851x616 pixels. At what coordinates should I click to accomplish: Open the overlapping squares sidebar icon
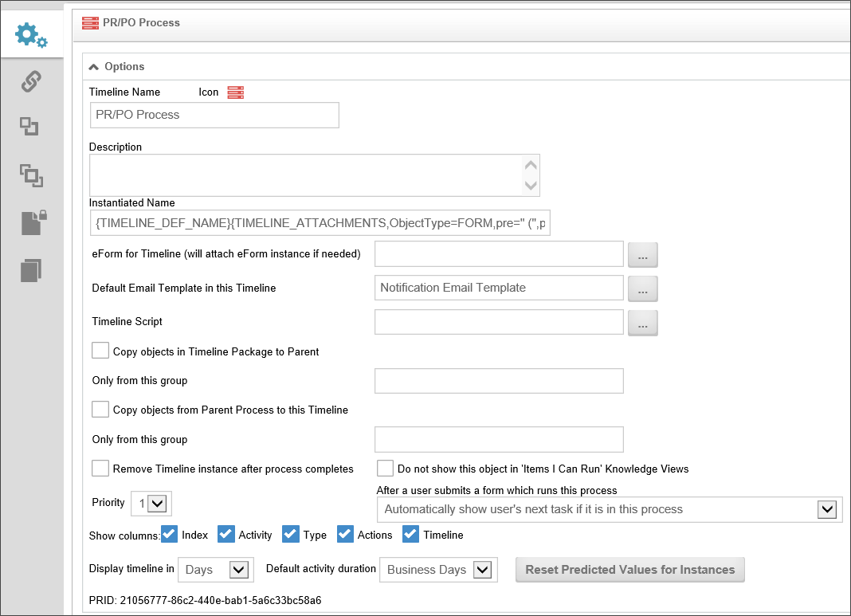31,175
